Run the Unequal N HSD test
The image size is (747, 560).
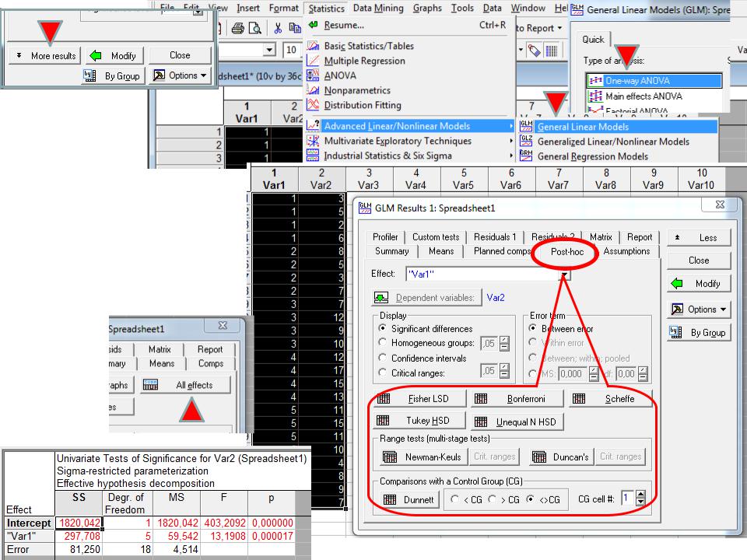click(x=517, y=422)
